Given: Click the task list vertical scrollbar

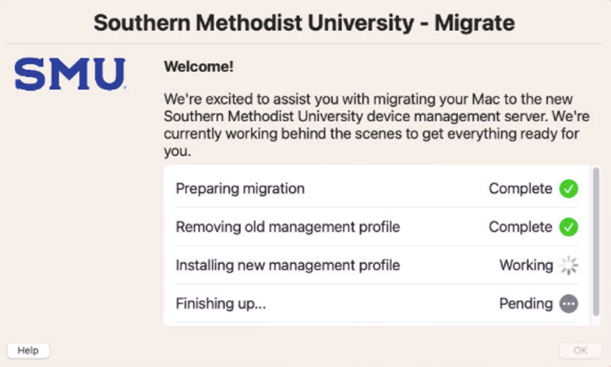Looking at the screenshot, I should [596, 242].
